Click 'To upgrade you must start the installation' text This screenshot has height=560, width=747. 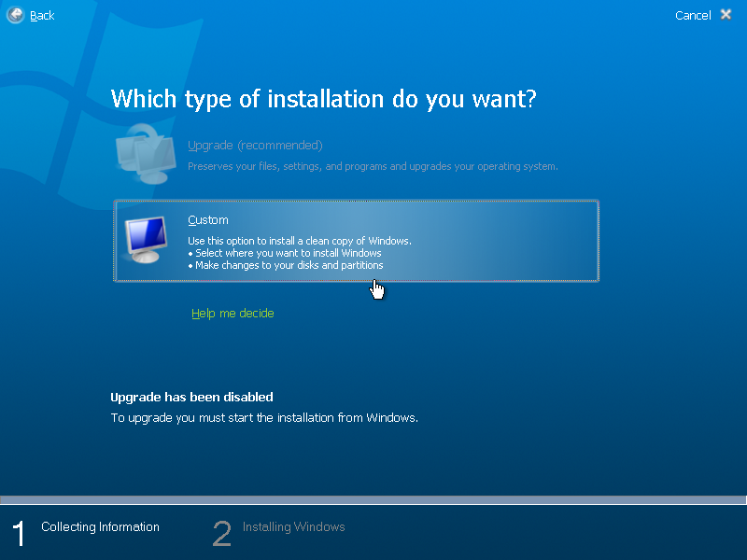point(264,418)
